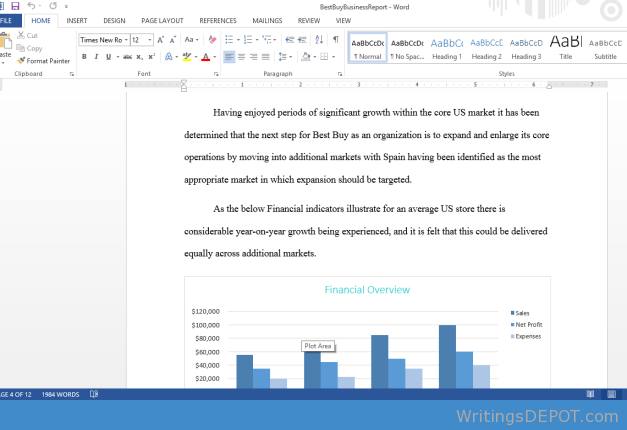627x430 pixels.
Task: Apply strikethrough formatting
Action: point(127,57)
